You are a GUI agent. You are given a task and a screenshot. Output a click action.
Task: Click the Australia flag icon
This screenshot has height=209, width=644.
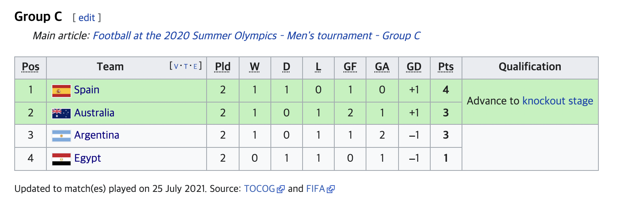61,114
